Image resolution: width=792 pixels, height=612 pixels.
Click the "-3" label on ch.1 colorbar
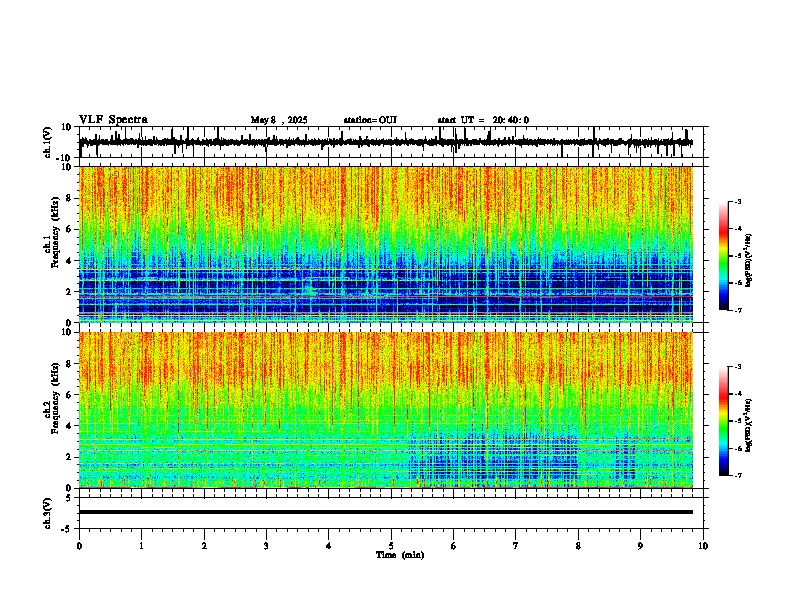click(738, 201)
